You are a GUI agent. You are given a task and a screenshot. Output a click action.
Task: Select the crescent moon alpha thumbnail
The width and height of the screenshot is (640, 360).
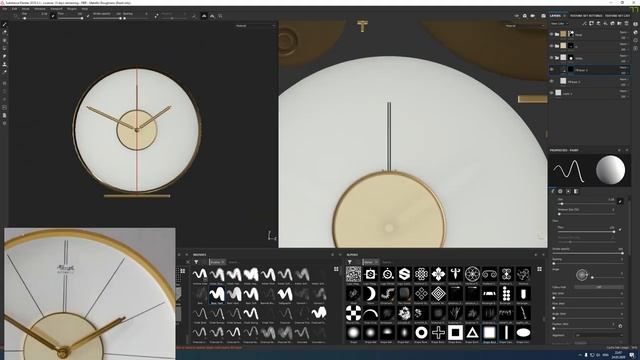click(370, 293)
